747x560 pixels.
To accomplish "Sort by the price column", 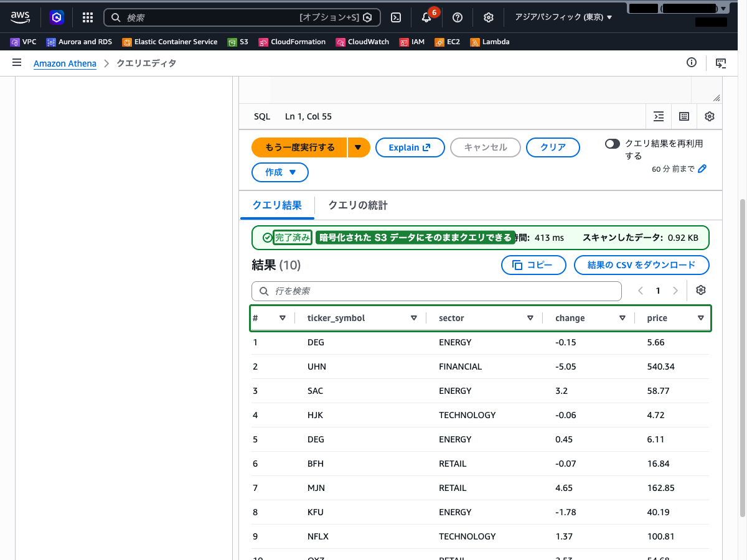I will tap(701, 318).
